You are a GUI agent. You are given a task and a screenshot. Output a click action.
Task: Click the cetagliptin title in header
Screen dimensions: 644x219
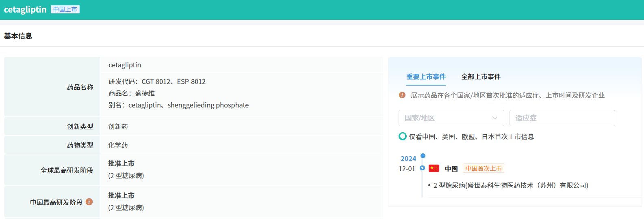coord(25,9)
